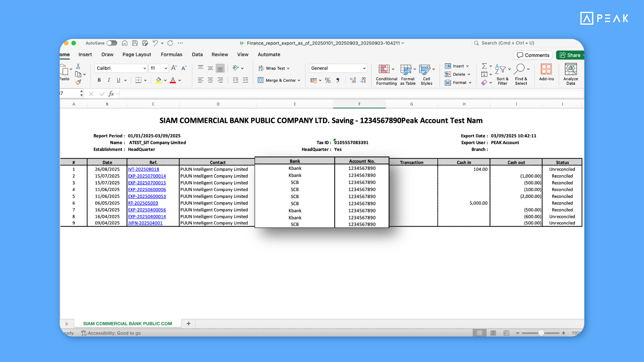Click the Decrease Indent icon
The width and height of the screenshot is (644, 362).
click(x=235, y=80)
